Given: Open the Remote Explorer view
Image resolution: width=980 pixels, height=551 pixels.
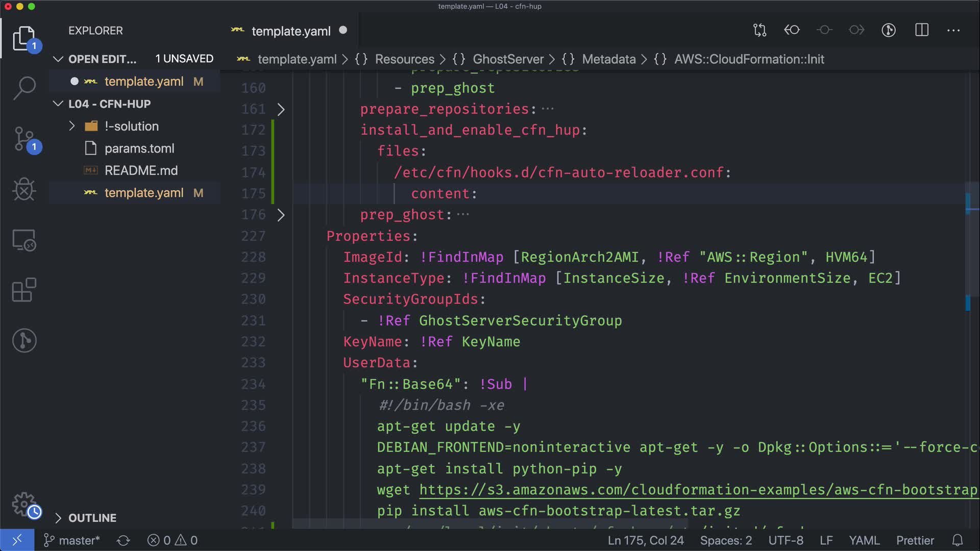Looking at the screenshot, I should coord(24,240).
